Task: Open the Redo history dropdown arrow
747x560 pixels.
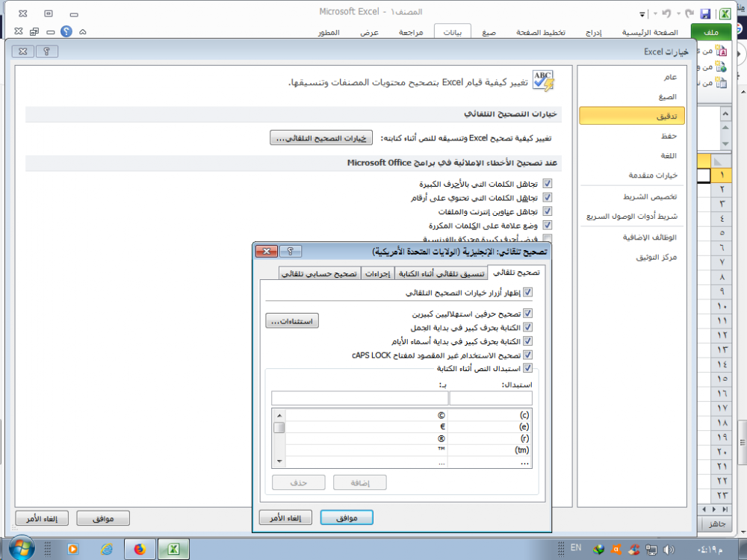Action: pyautogui.click(x=678, y=13)
